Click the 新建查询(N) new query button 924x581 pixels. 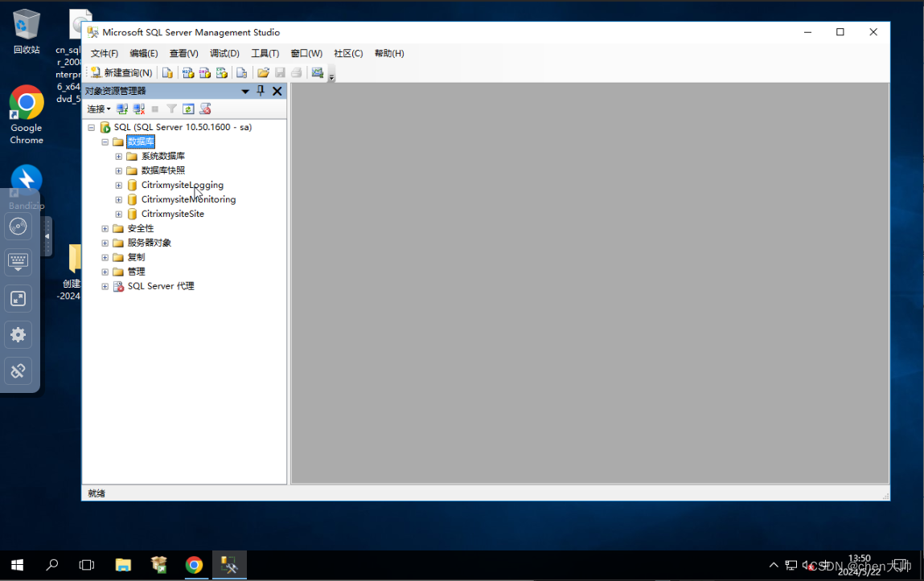click(x=121, y=72)
